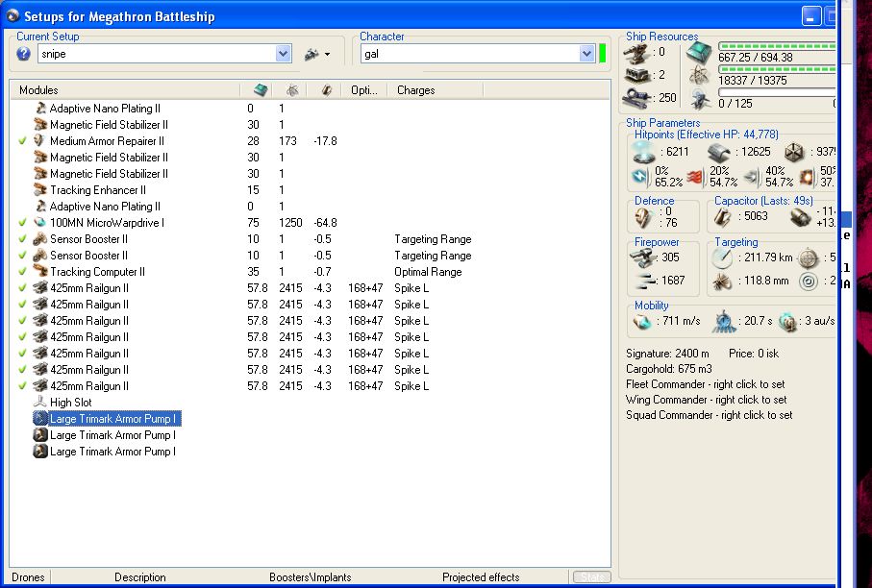This screenshot has height=588, width=872.
Task: Click the blue help question mark icon
Action: coord(24,54)
